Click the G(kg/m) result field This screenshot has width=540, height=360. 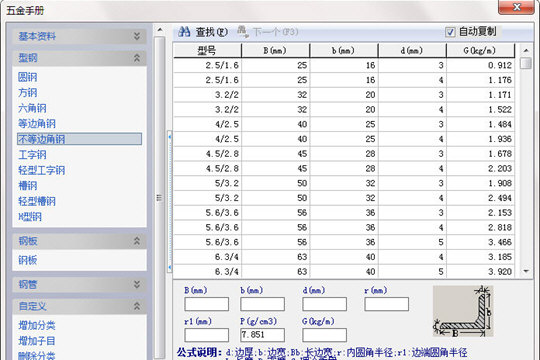pyautogui.click(x=324, y=335)
